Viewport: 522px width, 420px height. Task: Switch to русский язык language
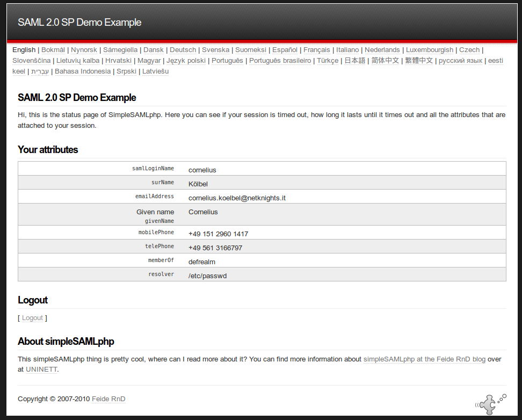coord(460,61)
